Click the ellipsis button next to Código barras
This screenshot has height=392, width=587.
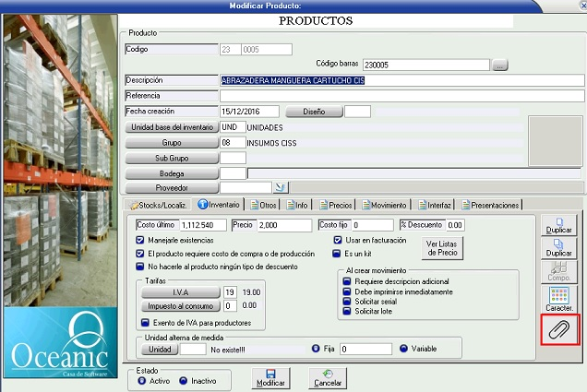500,65
